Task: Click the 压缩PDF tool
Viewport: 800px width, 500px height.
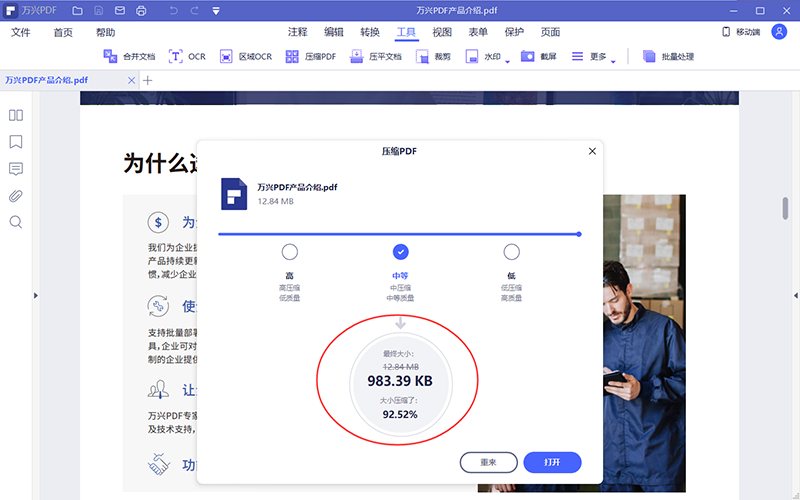Action: (311, 57)
